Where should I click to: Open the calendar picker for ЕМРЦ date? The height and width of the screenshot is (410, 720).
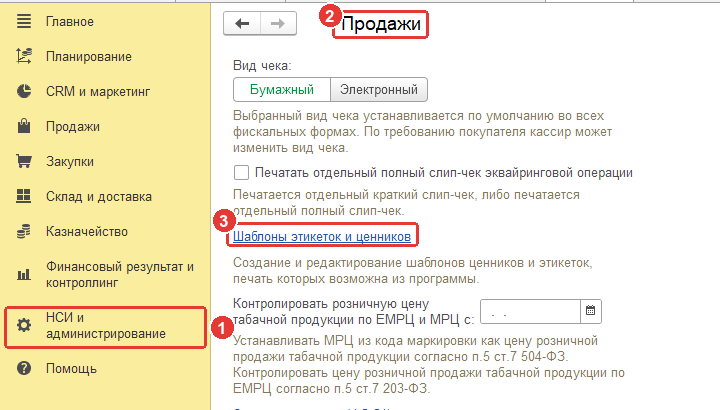[x=591, y=311]
